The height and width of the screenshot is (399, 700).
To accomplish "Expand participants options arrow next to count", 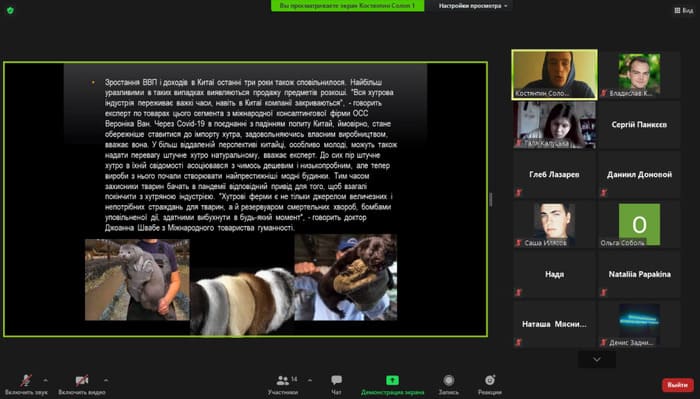I will coord(310,380).
